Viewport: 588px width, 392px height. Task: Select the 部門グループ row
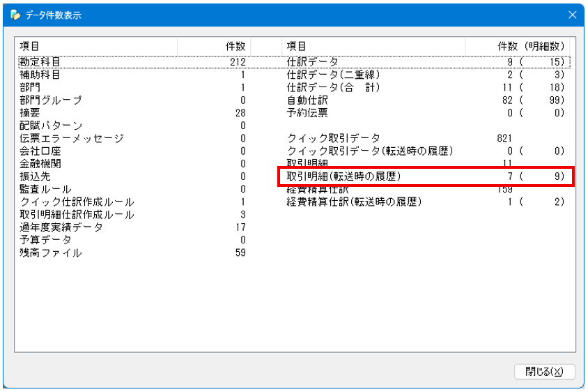(51, 100)
